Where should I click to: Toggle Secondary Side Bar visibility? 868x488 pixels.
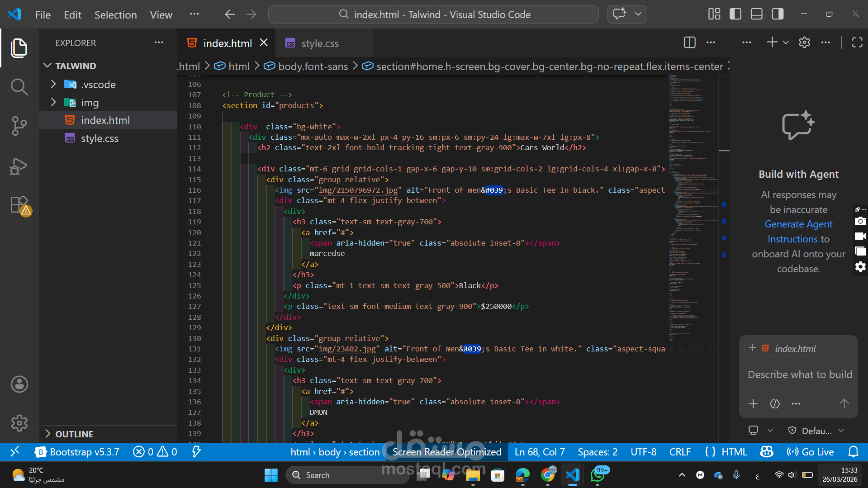point(778,14)
